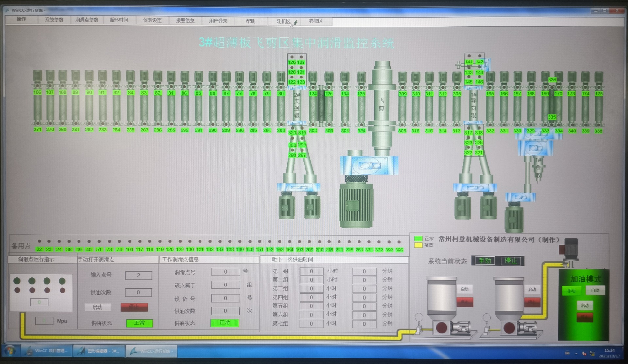Image resolution: width=628 pixels, height=364 pixels.
Task: Start refilling with 启动 in 加油模式
Action: tap(584, 305)
